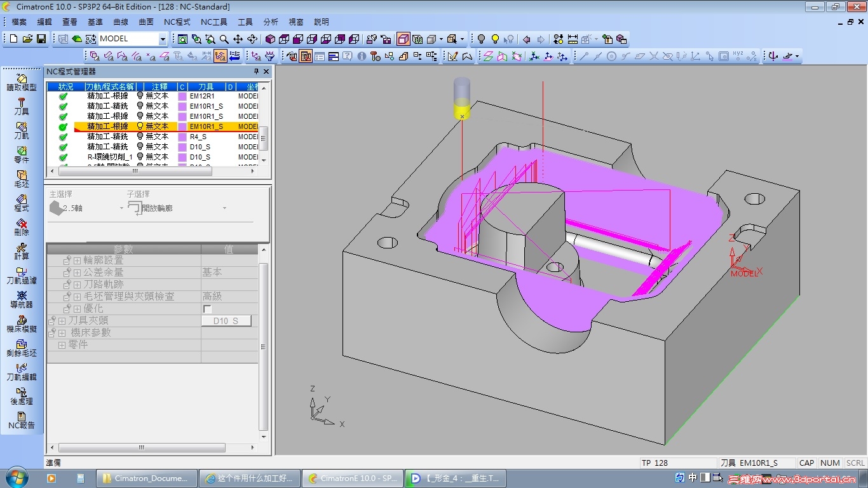Click the solid purple cube view icon
Viewport: 868px width, 488px height.
[270, 39]
